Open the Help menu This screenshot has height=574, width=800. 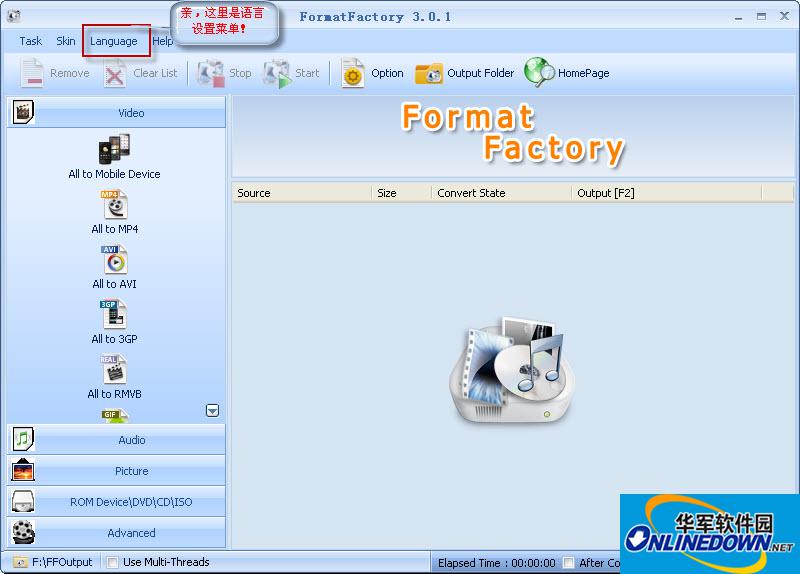click(x=162, y=41)
